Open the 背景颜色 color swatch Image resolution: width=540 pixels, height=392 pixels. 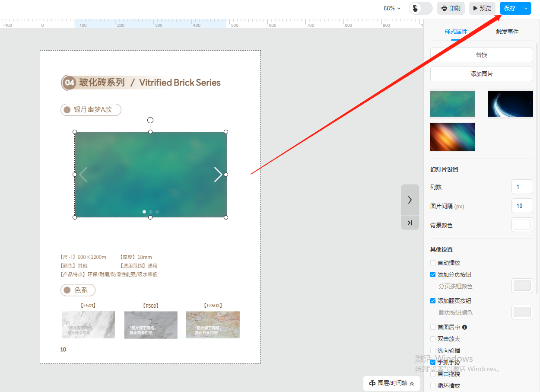click(522, 225)
